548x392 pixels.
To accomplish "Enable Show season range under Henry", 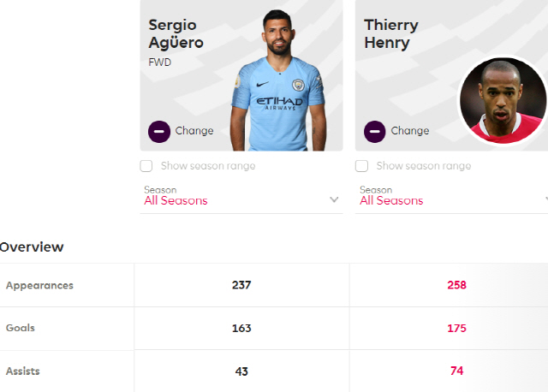I will [x=361, y=165].
